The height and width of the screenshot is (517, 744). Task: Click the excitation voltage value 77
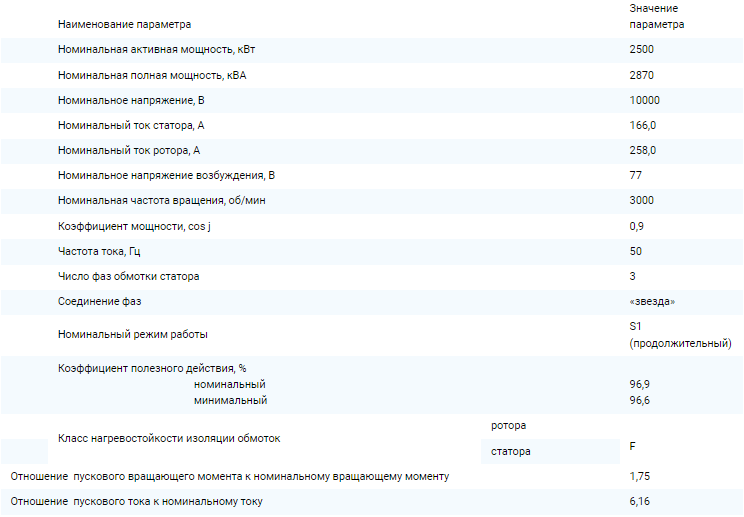tap(636, 175)
